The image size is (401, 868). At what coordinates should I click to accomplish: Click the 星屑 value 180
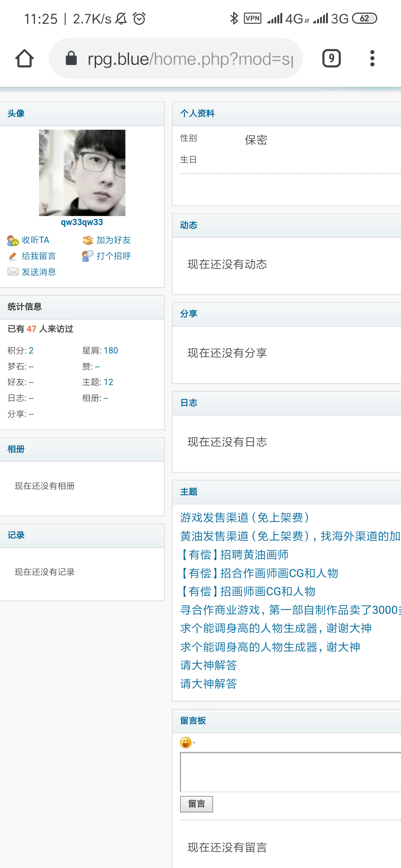(111, 351)
